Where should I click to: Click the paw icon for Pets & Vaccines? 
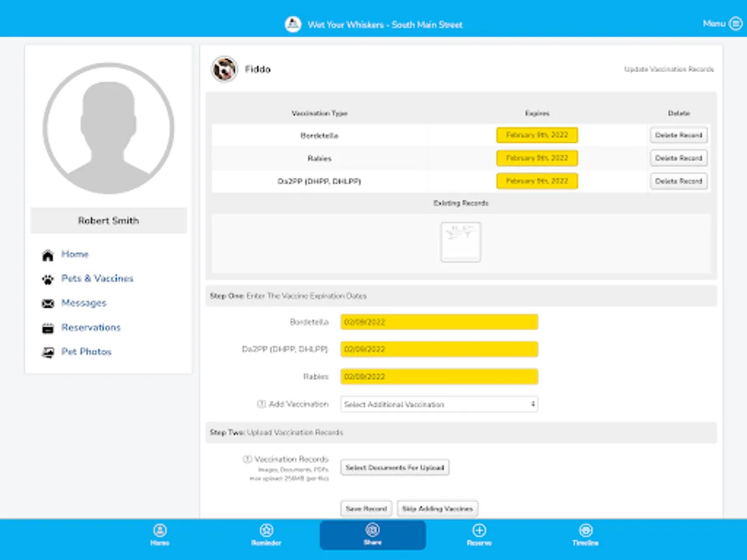(x=48, y=279)
